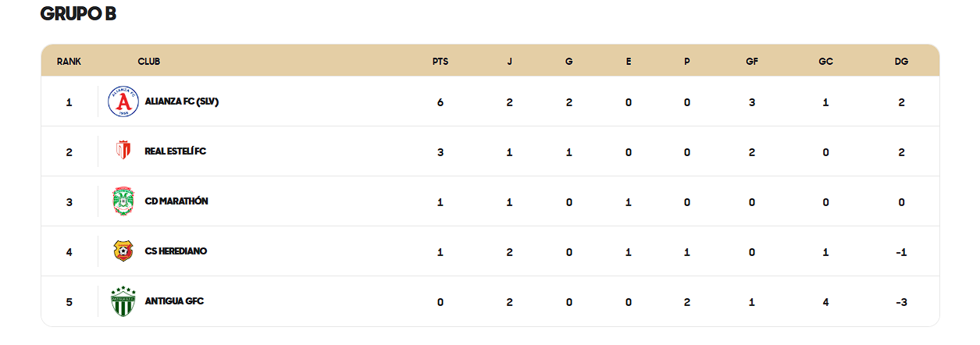Click the RANK column header
This screenshot has width=980, height=345.
[69, 62]
